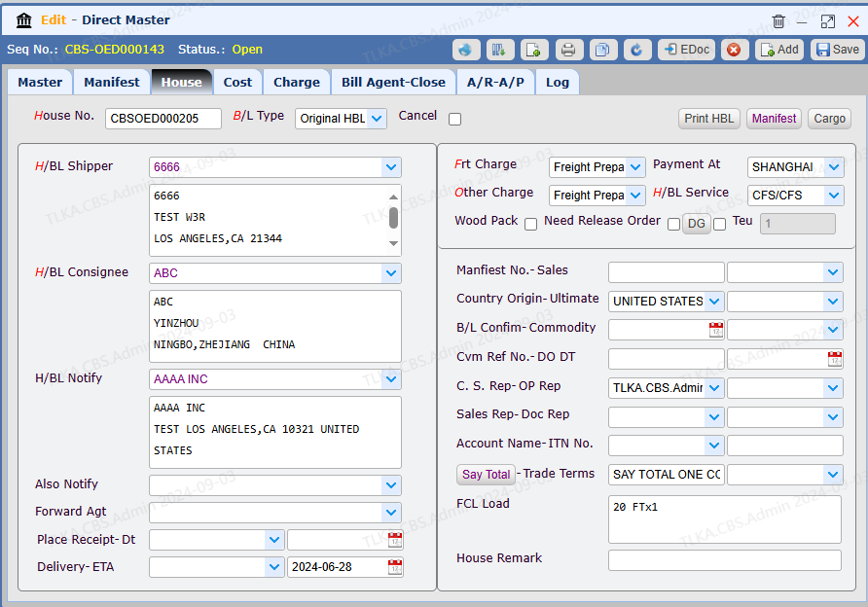Expand the Forward Agt dropdown

tap(391, 513)
